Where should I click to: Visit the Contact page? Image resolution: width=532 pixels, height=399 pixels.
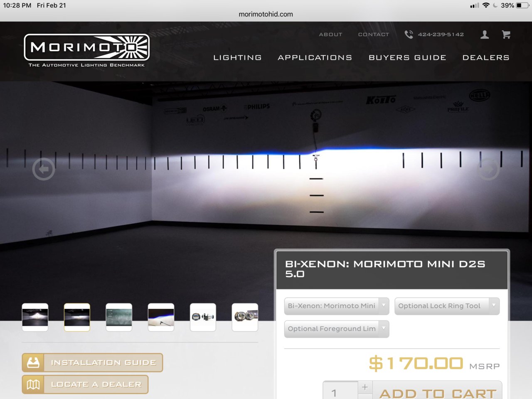pos(374,34)
